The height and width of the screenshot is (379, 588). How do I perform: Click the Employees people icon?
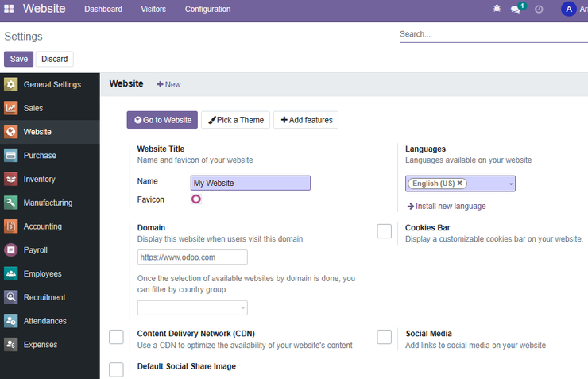11,273
